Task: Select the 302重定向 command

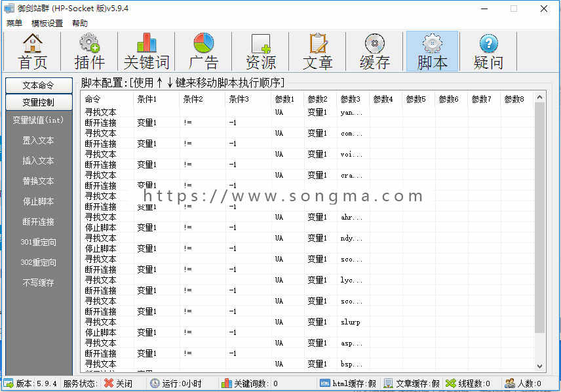Action: pos(38,262)
